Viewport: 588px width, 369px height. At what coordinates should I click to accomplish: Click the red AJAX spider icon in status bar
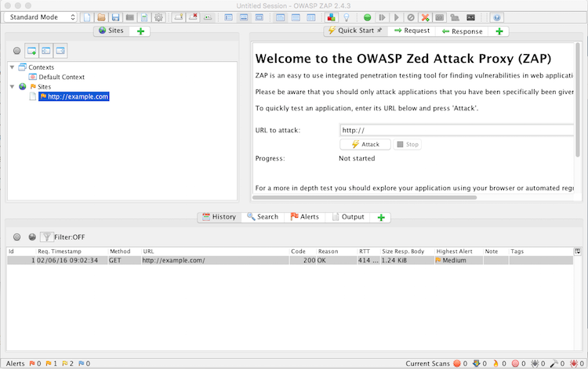tap(574, 364)
